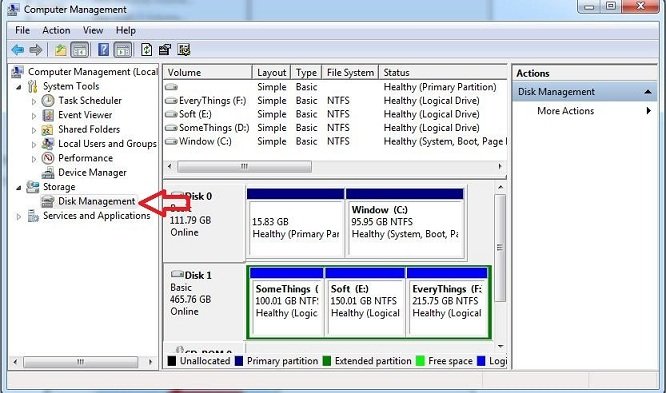This screenshot has height=393, width=666.
Task: Click the Forward arrow toolbar icon
Action: (36, 50)
